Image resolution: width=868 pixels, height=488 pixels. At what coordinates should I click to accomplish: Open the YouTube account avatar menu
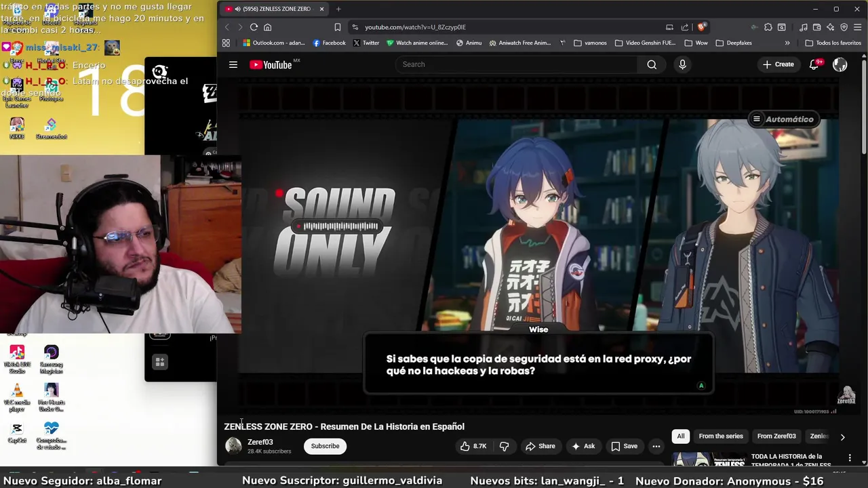point(840,64)
